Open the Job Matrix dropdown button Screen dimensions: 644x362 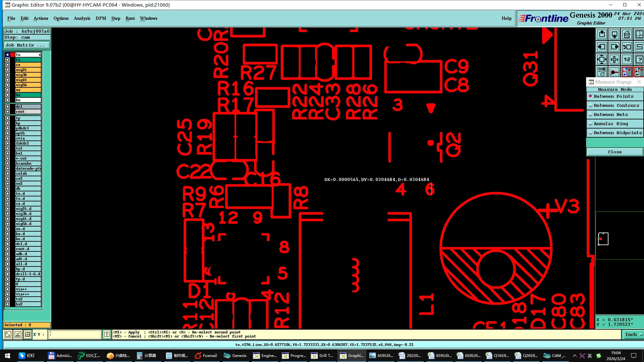tap(27, 45)
